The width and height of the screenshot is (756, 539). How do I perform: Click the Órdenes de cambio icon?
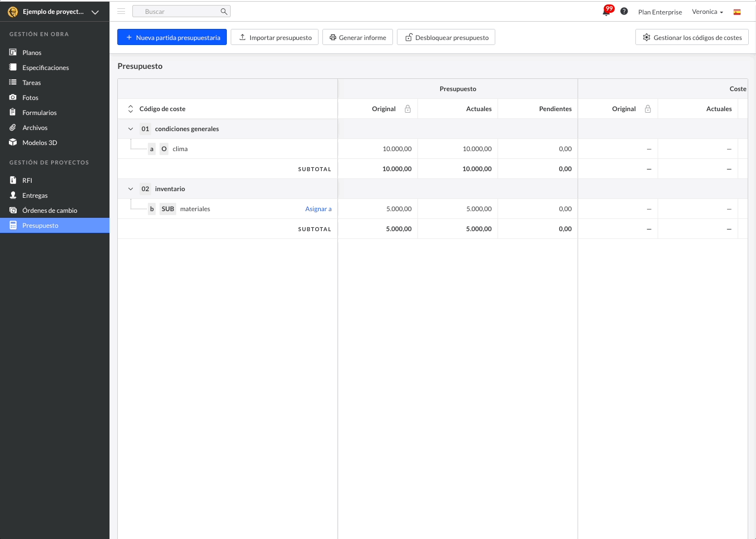[x=13, y=210]
